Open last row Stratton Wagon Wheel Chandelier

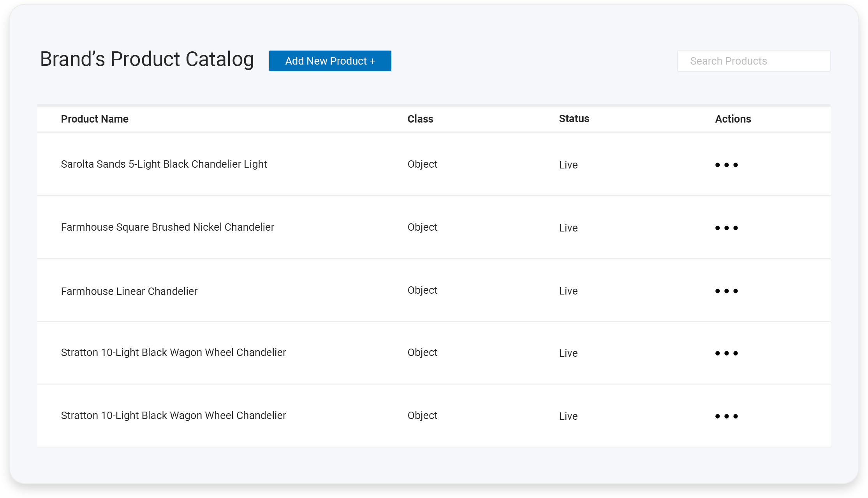click(x=173, y=416)
